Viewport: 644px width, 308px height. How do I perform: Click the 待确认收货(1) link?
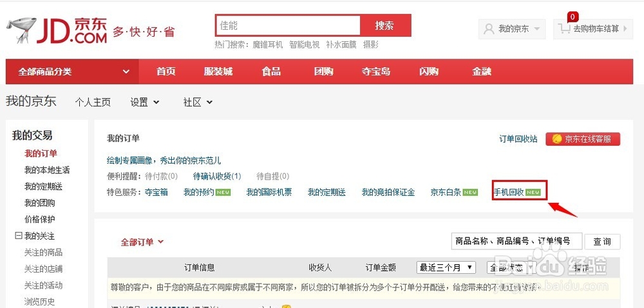[217, 176]
